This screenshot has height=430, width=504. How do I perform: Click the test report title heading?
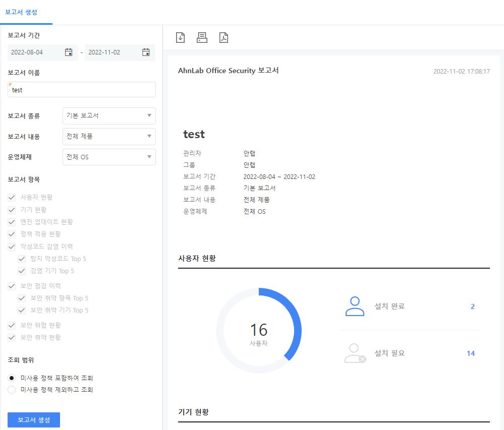click(x=194, y=134)
